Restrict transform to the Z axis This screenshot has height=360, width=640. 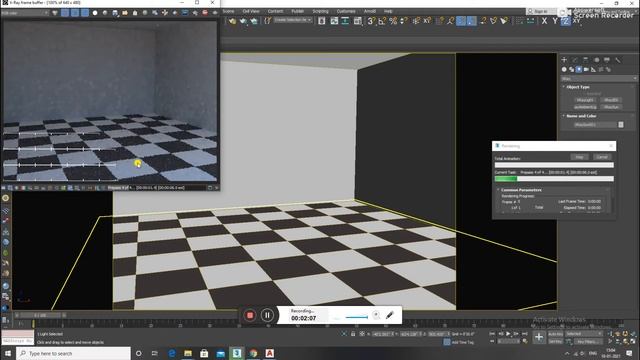coord(565,21)
